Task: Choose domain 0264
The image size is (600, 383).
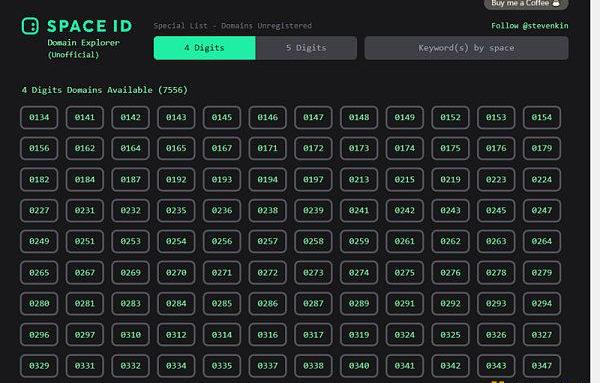Action: [542, 241]
